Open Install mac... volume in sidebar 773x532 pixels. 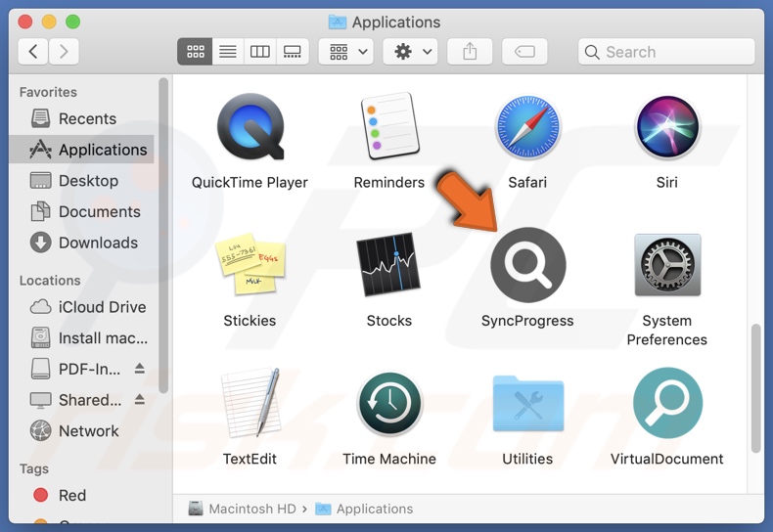click(82, 338)
